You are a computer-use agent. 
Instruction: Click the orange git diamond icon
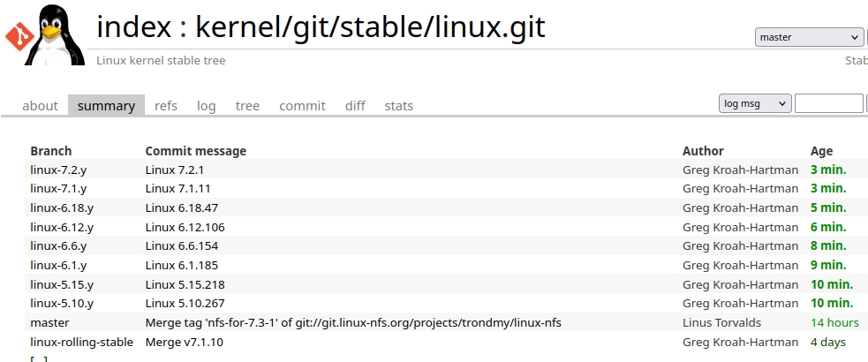(x=19, y=36)
